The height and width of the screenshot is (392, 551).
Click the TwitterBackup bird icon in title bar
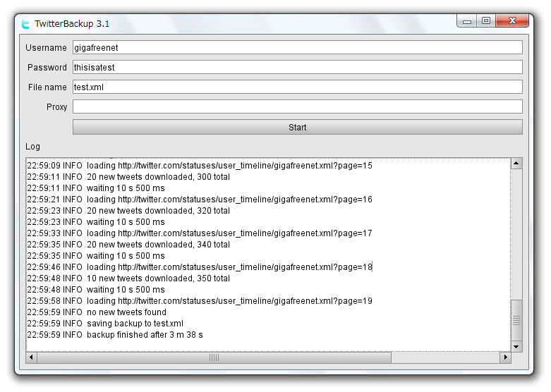(25, 24)
